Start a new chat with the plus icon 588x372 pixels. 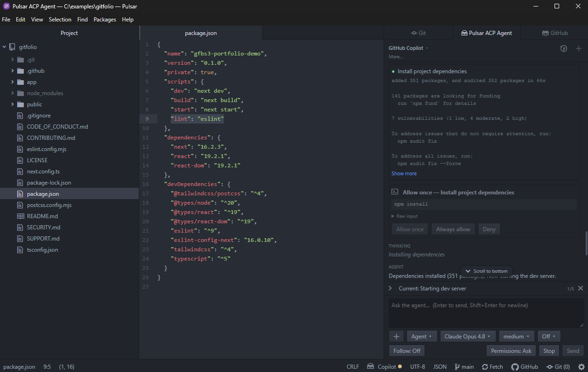pyautogui.click(x=579, y=48)
